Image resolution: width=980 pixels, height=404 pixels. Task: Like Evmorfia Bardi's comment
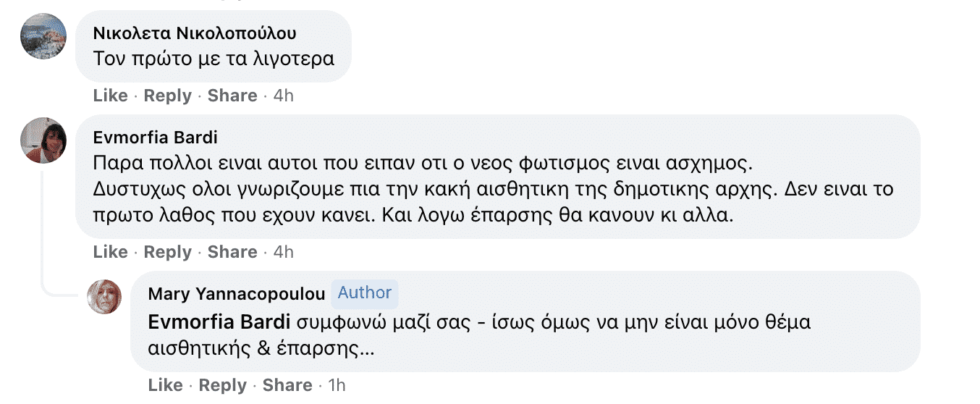click(111, 252)
